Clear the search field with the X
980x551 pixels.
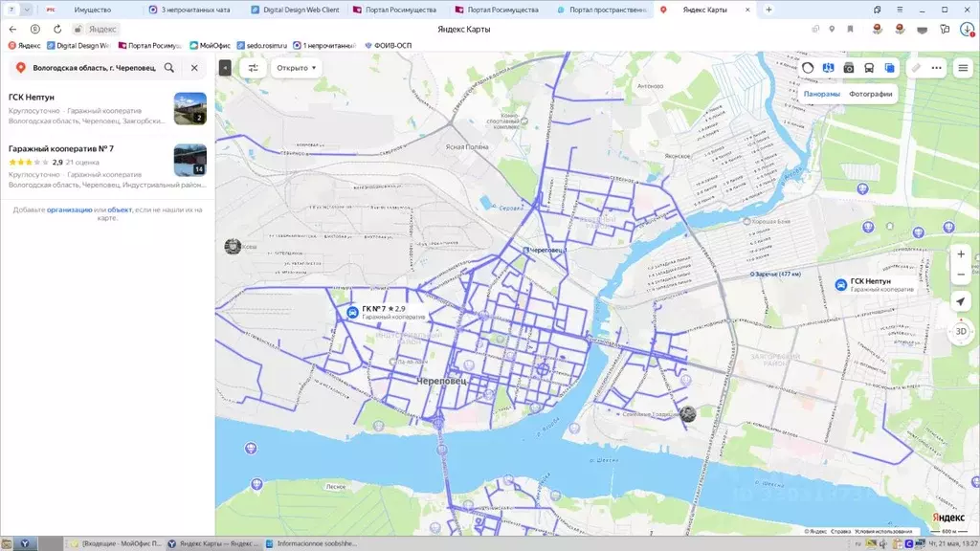pyautogui.click(x=194, y=68)
